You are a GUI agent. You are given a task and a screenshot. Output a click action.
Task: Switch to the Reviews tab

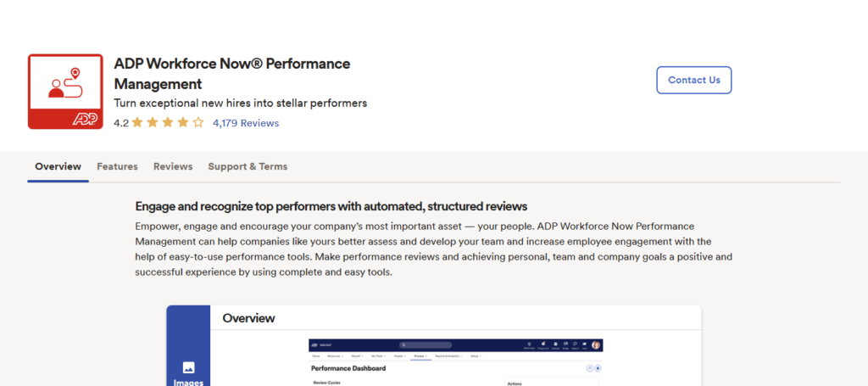[173, 166]
